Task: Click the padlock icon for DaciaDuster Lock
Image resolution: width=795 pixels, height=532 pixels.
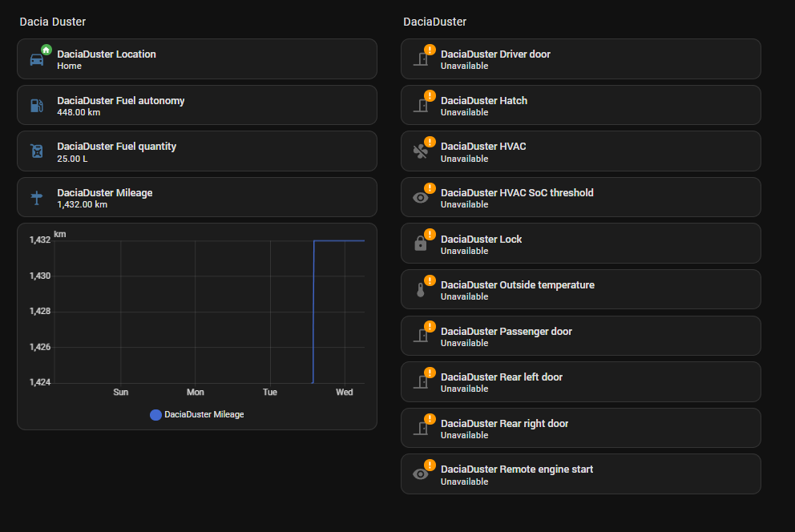Action: point(420,244)
